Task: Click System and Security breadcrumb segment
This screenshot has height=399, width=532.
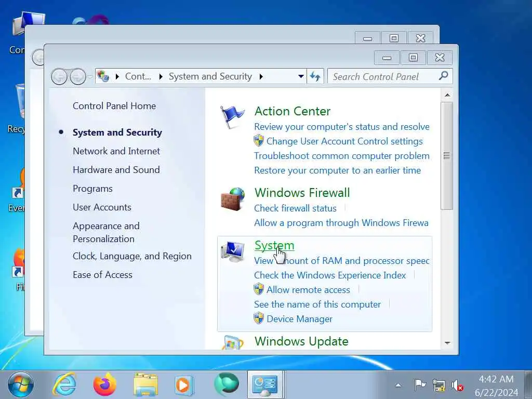Action: coord(210,76)
